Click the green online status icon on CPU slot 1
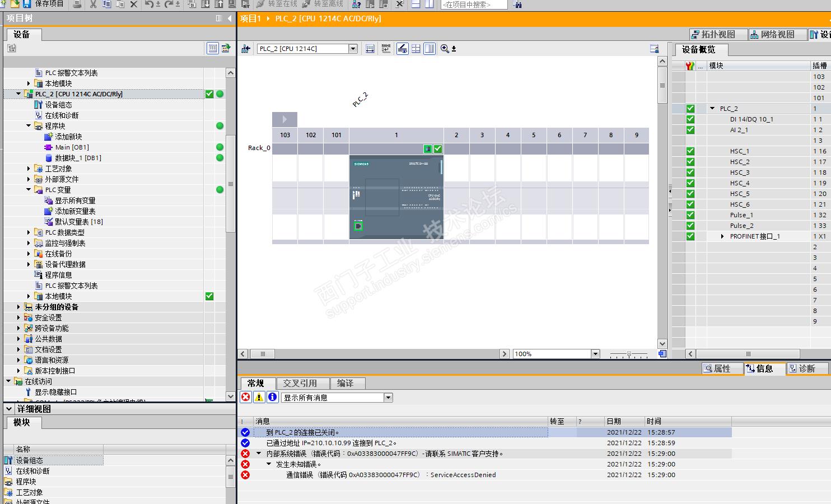The height and width of the screenshot is (504, 831). [428, 149]
